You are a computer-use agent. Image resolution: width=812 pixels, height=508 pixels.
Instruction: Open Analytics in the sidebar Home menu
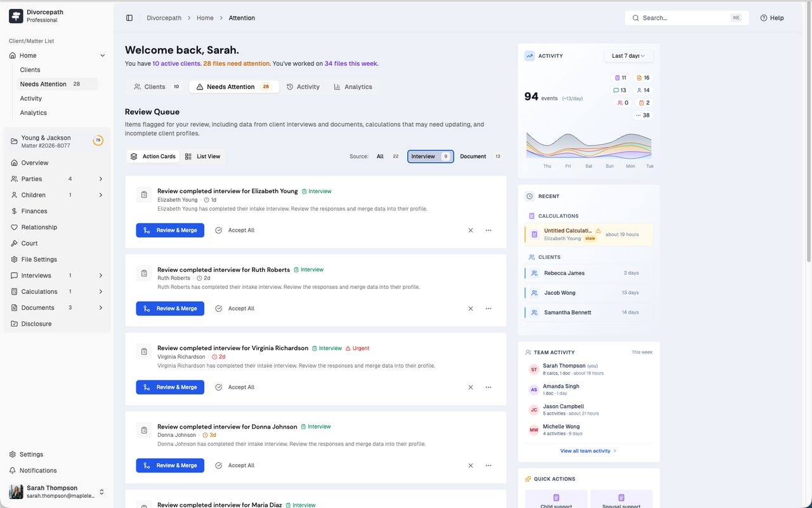(x=34, y=113)
